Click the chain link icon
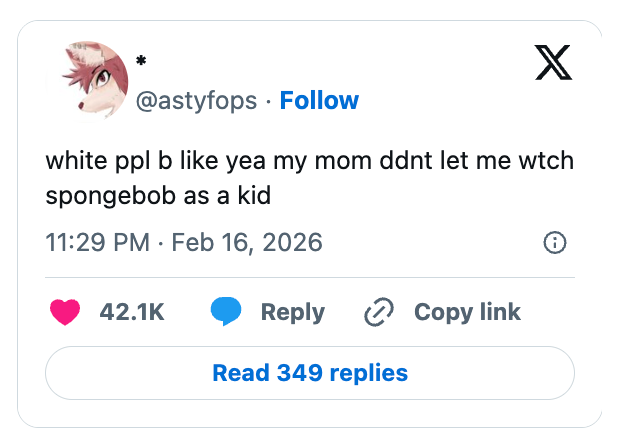This screenshot has height=444, width=620. click(x=379, y=312)
